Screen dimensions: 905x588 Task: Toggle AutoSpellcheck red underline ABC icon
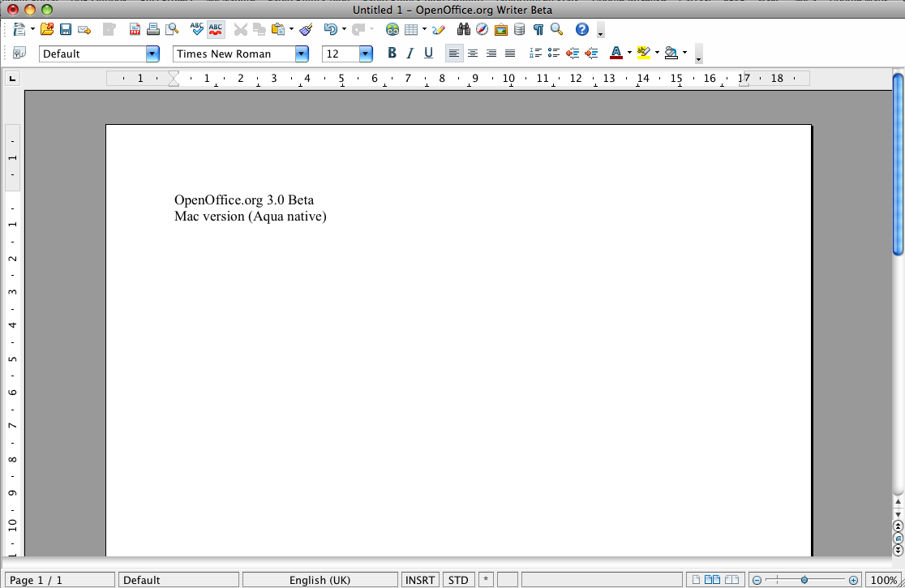(x=216, y=29)
